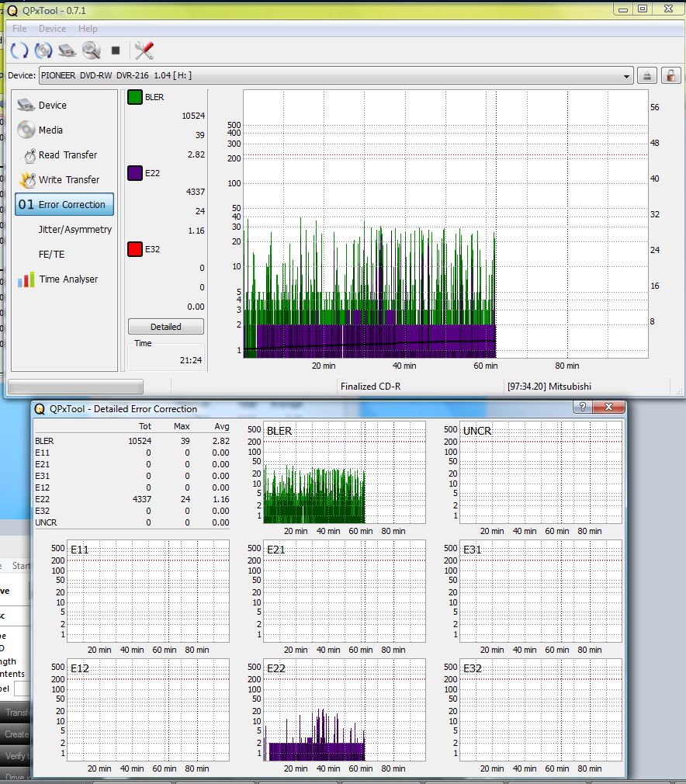This screenshot has width=686, height=784.
Task: Click the purple E22 color swatch
Action: point(135,173)
